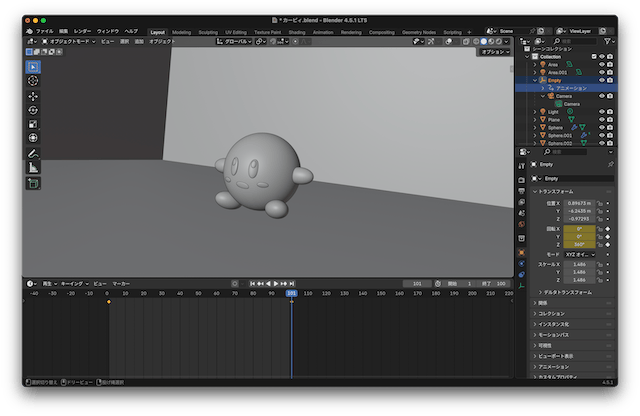Toggle viewport visibility of the Light object
Image resolution: width=640 pixels, height=416 pixels.
601,111
